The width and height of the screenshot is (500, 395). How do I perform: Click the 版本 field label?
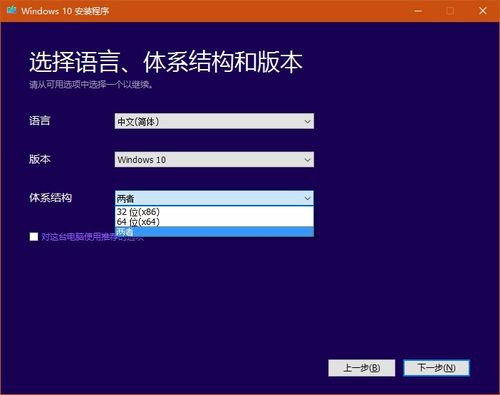[40, 159]
